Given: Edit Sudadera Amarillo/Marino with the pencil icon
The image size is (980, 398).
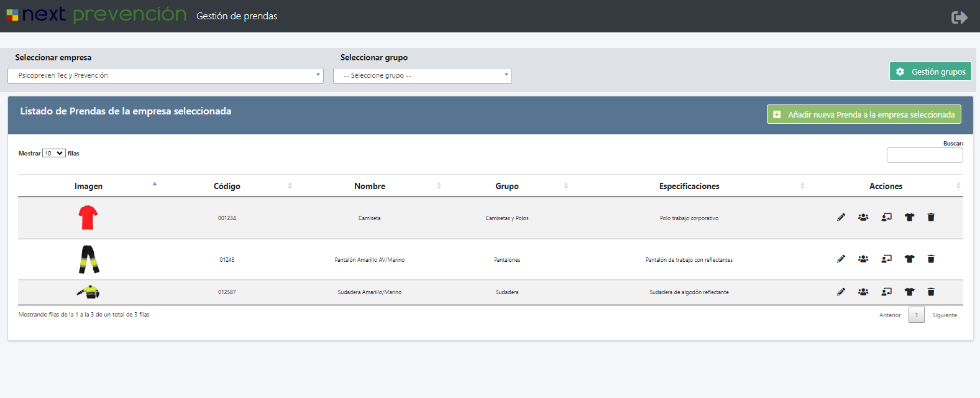Looking at the screenshot, I should 841,292.
